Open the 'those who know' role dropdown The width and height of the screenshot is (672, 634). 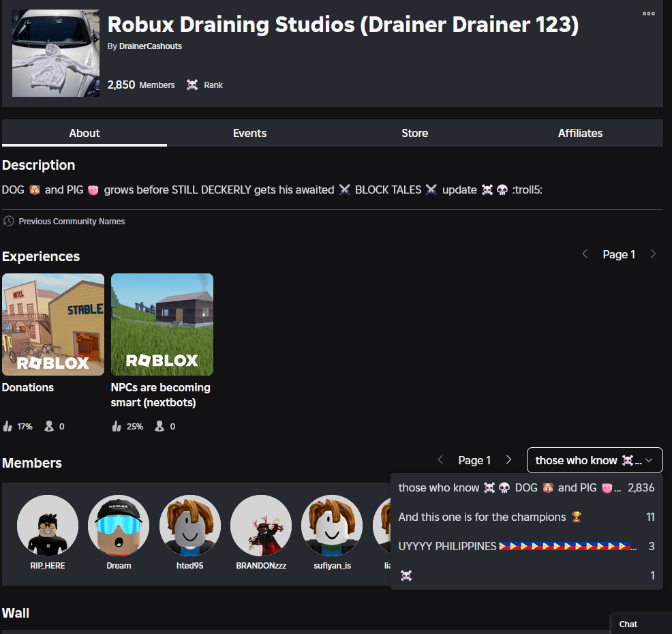click(594, 460)
